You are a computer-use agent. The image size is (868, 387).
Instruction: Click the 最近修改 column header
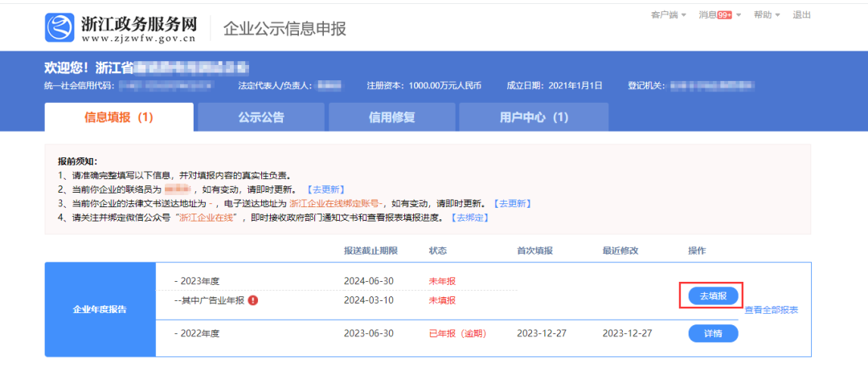tap(620, 251)
